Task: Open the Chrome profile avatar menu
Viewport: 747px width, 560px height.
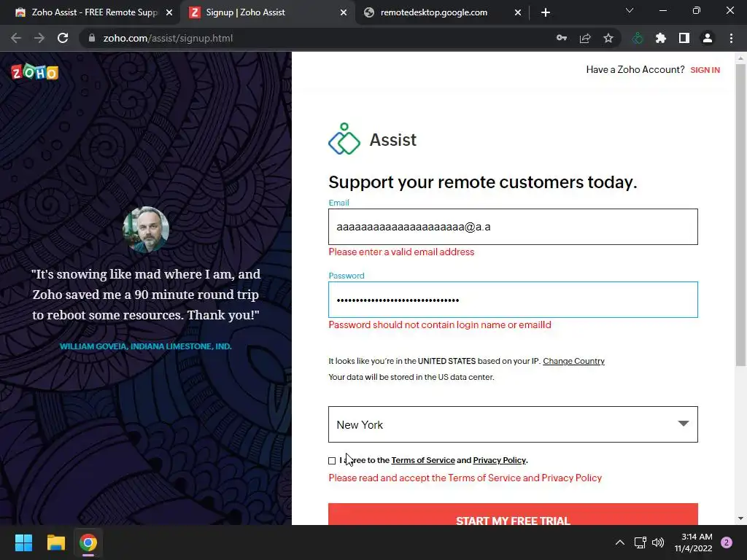Action: click(x=708, y=38)
